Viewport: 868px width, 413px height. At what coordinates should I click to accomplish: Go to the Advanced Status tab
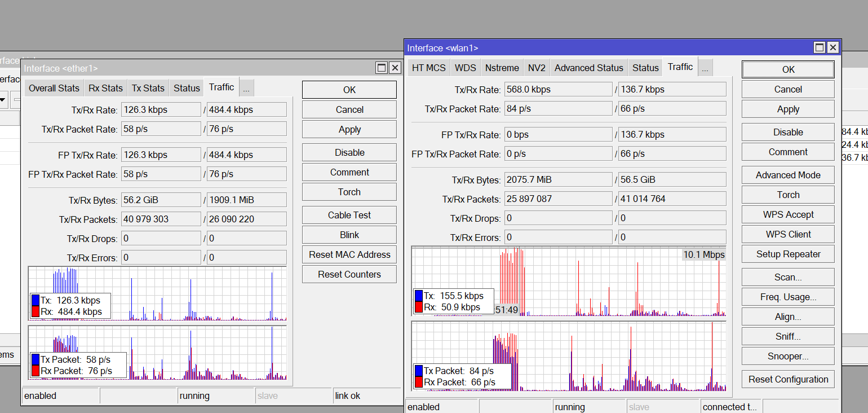click(x=588, y=68)
